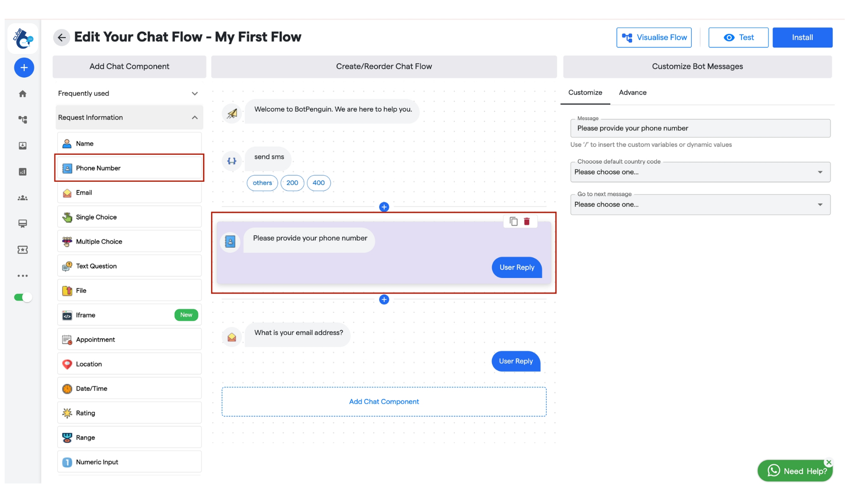Open the analytics icon in the sidebar
The width and height of the screenshot is (868, 502).
click(22, 172)
